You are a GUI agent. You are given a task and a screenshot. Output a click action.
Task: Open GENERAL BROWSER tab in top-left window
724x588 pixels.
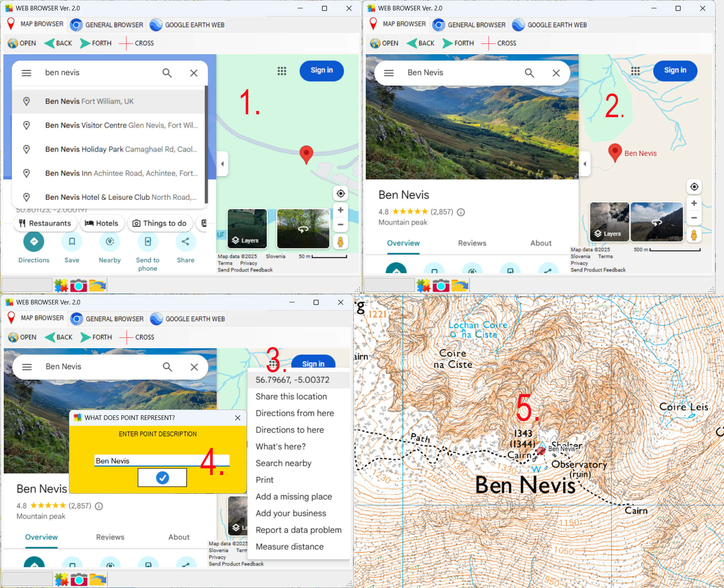tap(107, 25)
